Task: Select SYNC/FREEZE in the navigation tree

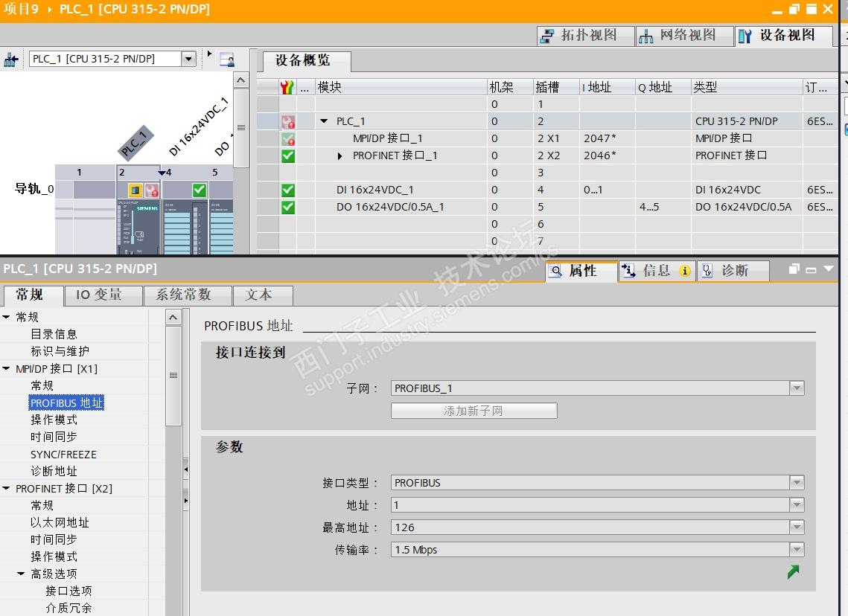Action: [x=63, y=455]
